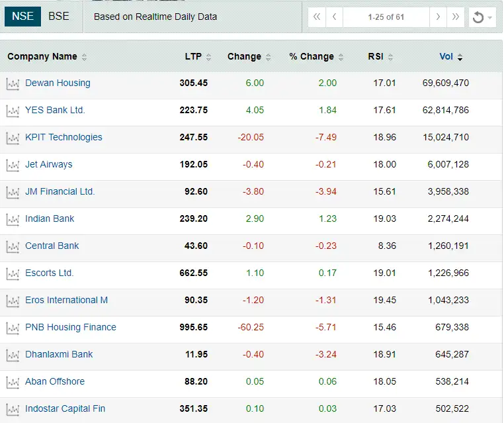Select LTP value 305.45
This screenshot has width=504, height=423.
pos(194,83)
